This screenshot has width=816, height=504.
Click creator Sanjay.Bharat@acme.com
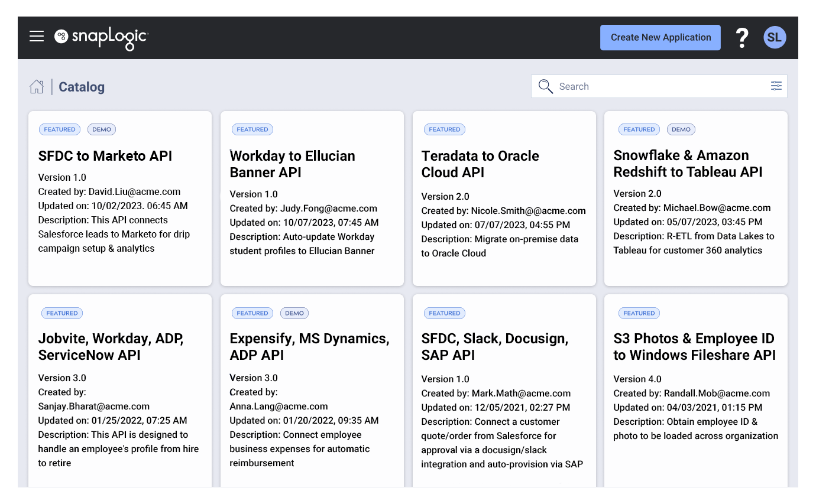(x=94, y=406)
